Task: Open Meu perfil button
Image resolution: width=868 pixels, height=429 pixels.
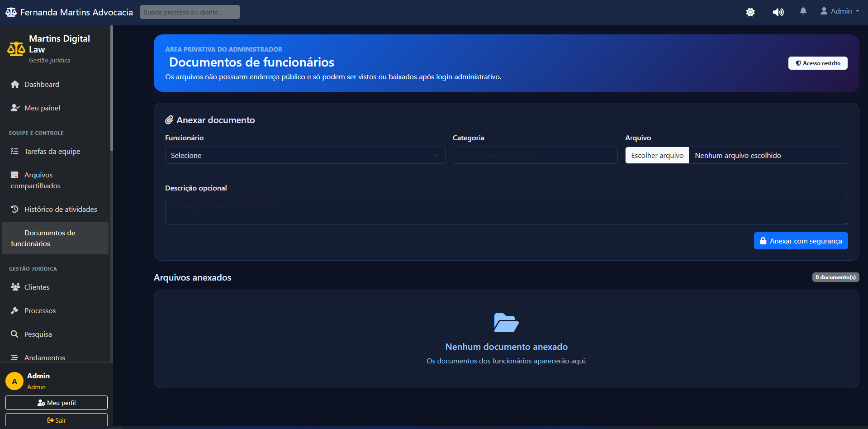Action: pyautogui.click(x=57, y=403)
